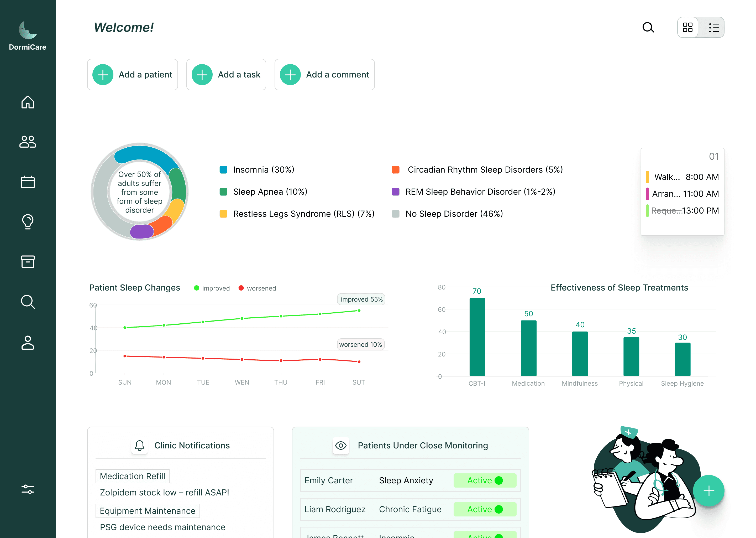This screenshot has width=756, height=538.
Task: Click the Insomnia blue legend swatch
Action: [223, 170]
